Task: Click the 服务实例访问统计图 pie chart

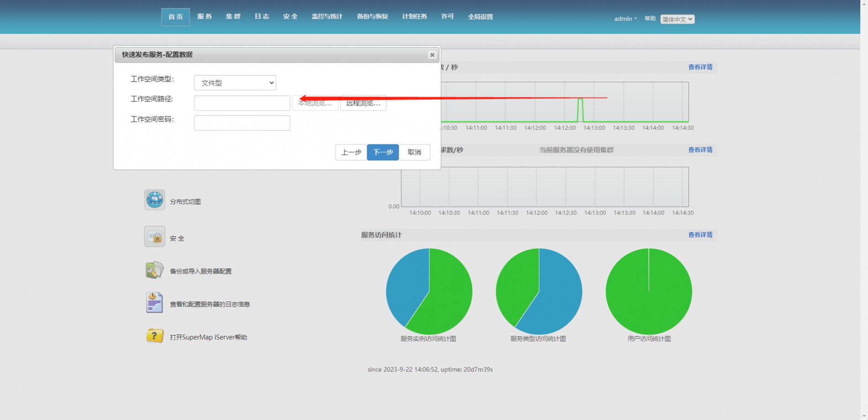Action: click(429, 292)
